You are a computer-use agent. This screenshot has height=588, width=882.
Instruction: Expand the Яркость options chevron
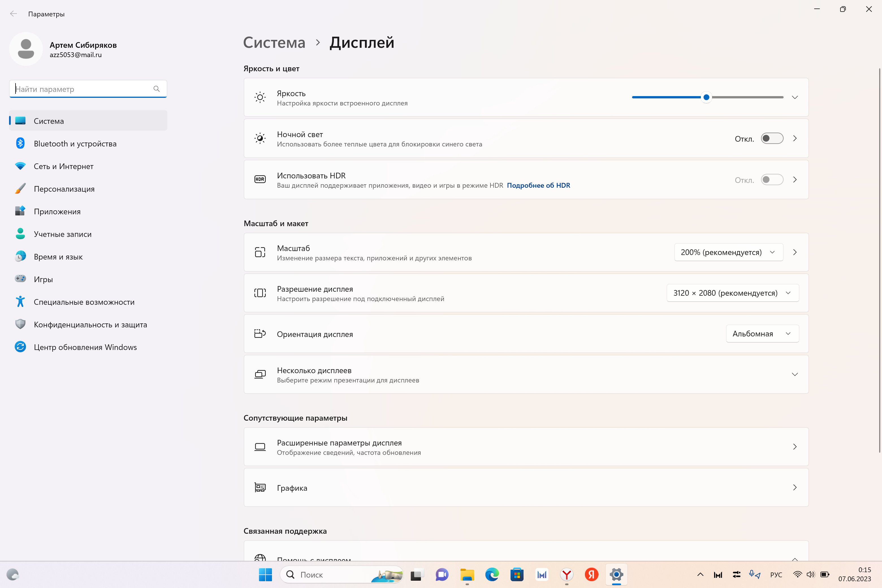click(795, 97)
